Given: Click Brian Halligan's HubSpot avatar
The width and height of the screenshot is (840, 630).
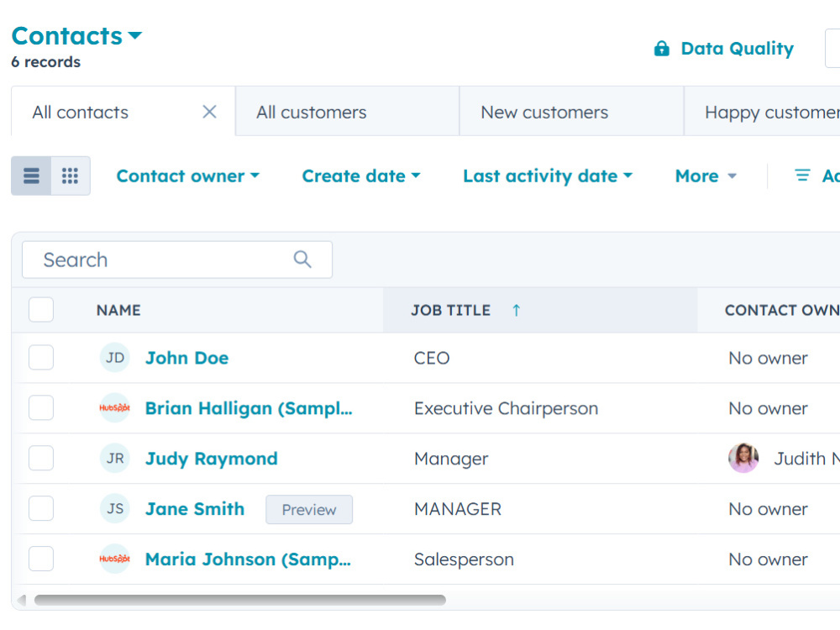Looking at the screenshot, I should (x=114, y=408).
